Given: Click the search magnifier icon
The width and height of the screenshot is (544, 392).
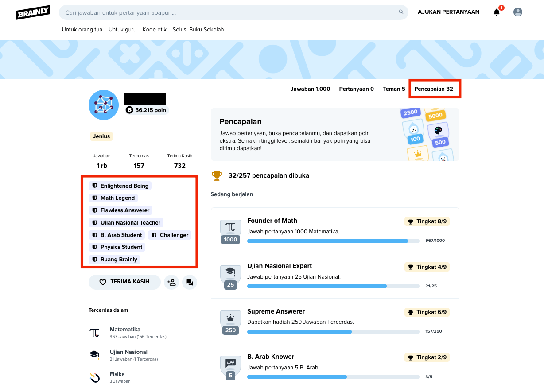Looking at the screenshot, I should click(x=401, y=12).
